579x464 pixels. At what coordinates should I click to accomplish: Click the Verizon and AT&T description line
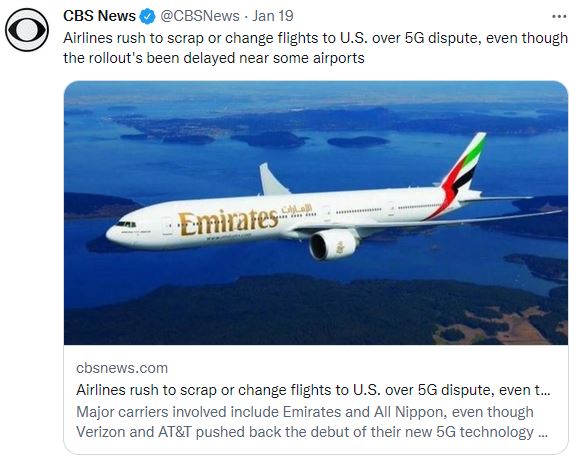pyautogui.click(x=312, y=432)
